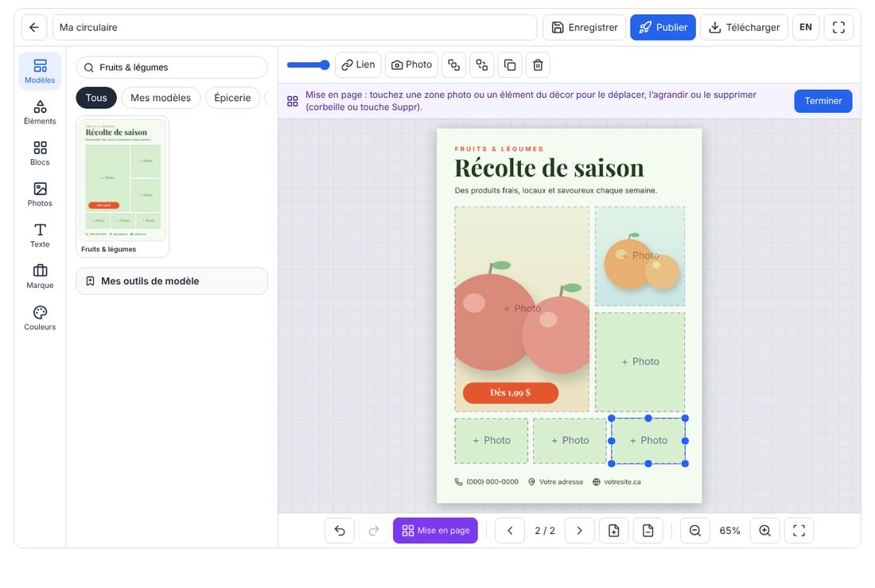
Task: Click the Récolte de saison heading
Action: click(x=549, y=168)
